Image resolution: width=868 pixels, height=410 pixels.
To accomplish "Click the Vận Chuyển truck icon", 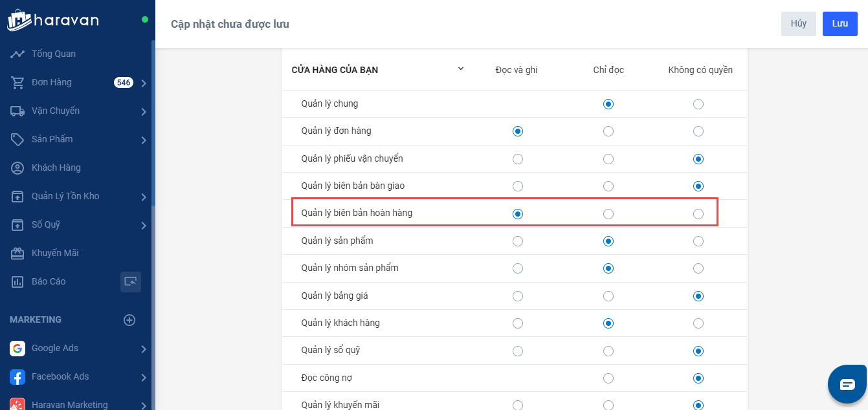I will coord(17,111).
